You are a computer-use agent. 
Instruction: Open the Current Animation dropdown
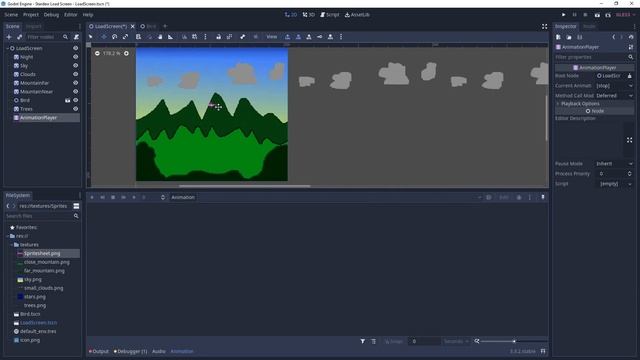614,86
